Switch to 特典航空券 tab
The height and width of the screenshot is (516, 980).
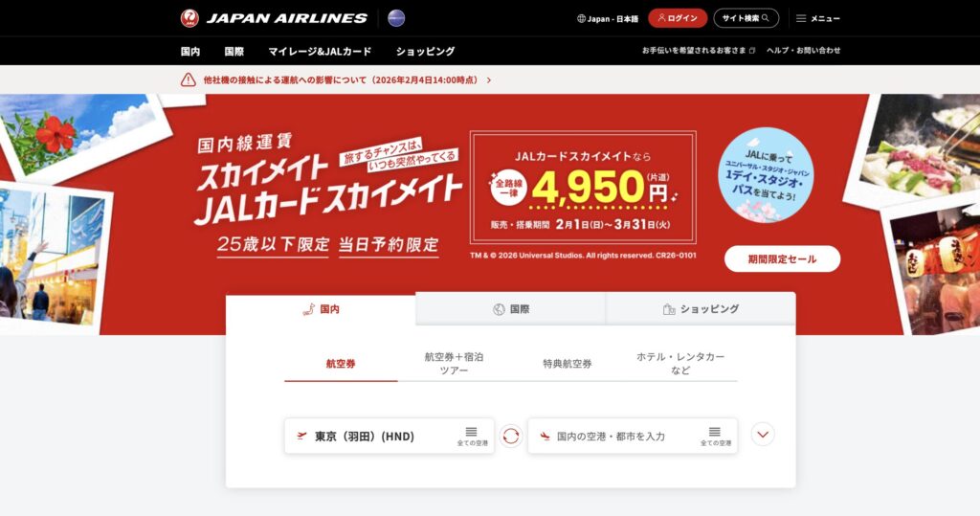click(567, 364)
